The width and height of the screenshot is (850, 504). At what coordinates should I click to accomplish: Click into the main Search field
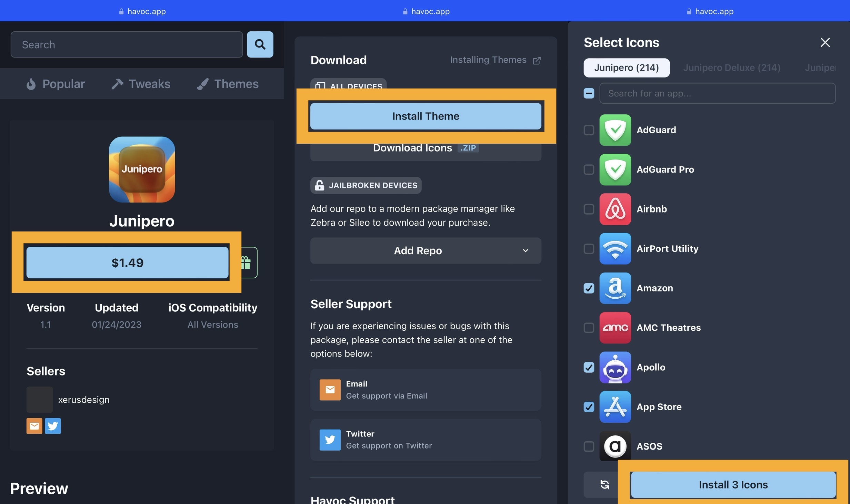[127, 44]
